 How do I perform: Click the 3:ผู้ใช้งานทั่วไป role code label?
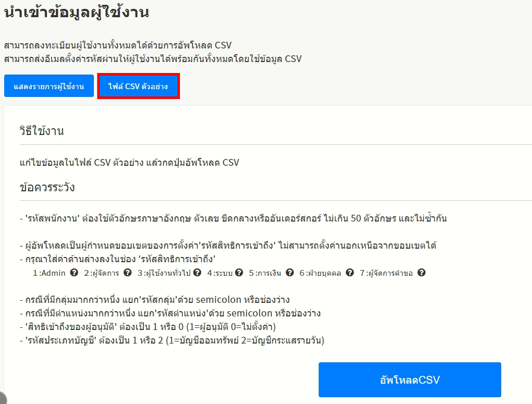click(164, 273)
